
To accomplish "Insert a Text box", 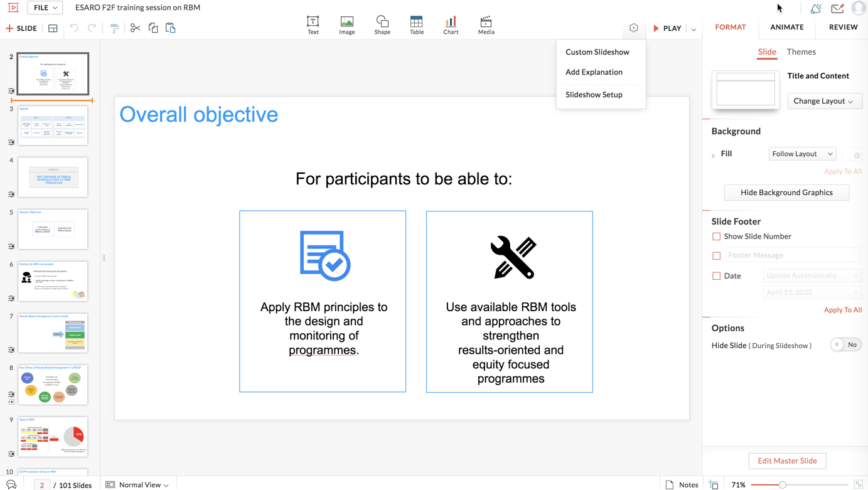I will [313, 25].
